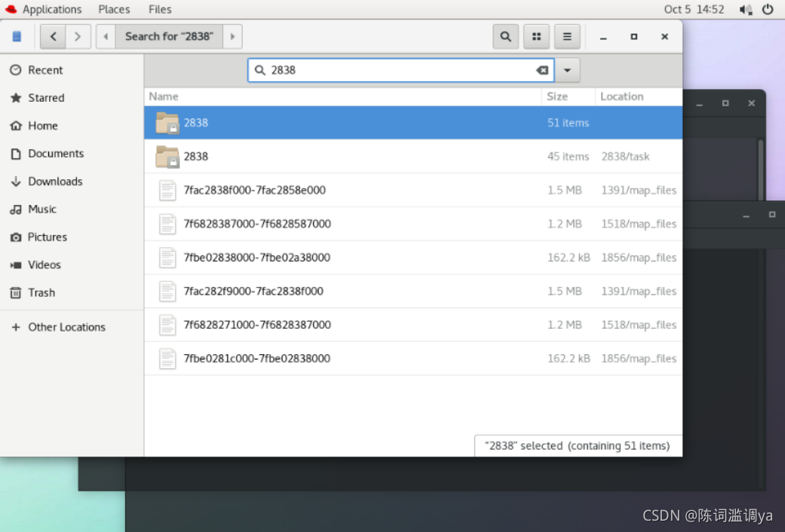This screenshot has height=532, width=785.
Task: Click the right path bar scroll arrow
Action: point(232,36)
